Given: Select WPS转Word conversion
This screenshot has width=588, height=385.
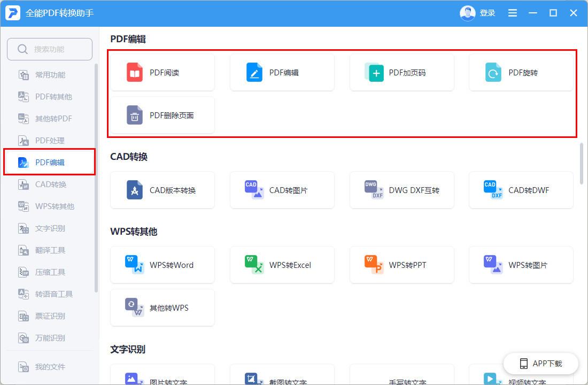Looking at the screenshot, I should (x=163, y=265).
